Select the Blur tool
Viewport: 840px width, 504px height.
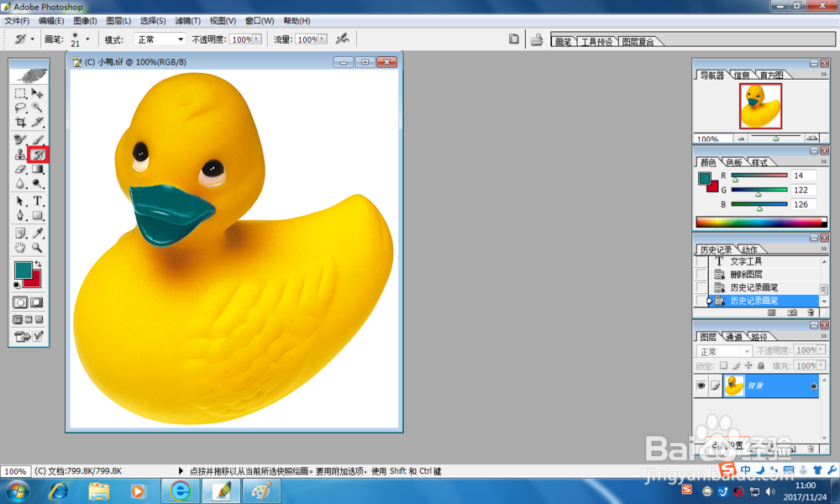(20, 184)
